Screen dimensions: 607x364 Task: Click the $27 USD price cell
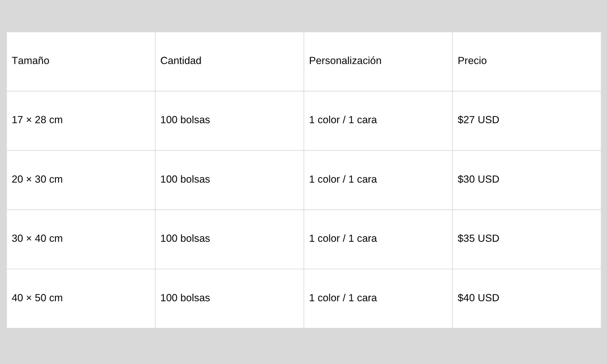(526, 121)
